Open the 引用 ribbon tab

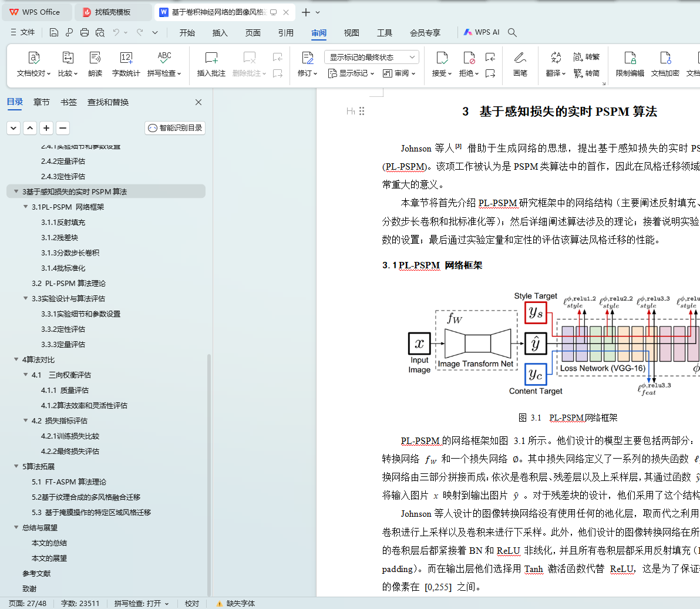[x=286, y=32]
